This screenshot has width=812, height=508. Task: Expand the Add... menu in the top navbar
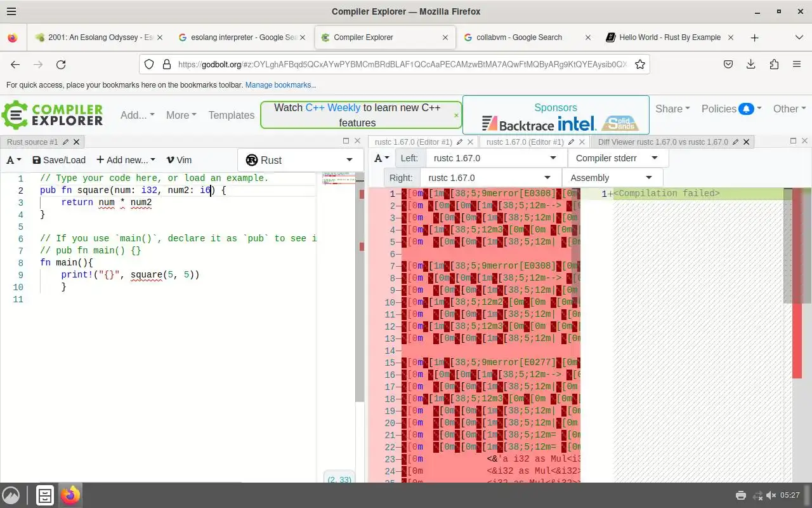[x=138, y=115]
